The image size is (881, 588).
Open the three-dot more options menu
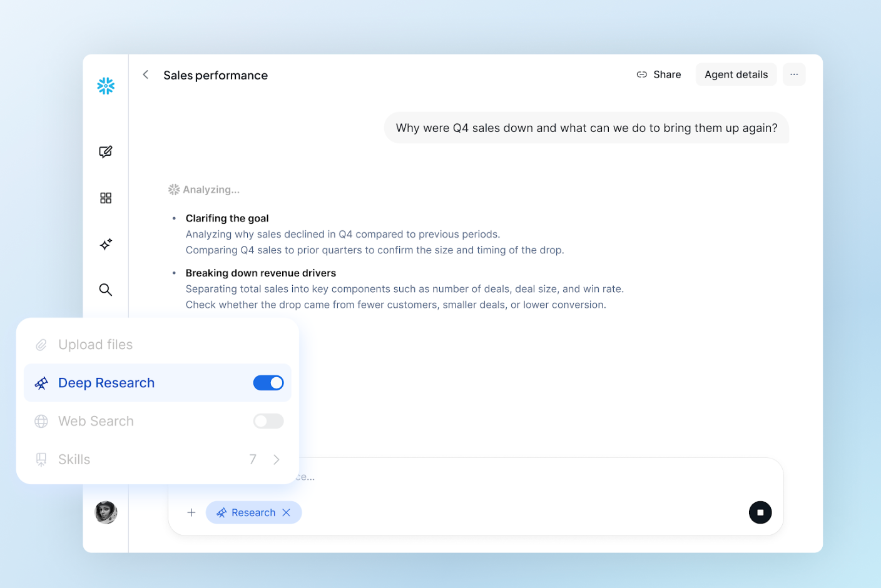click(793, 74)
